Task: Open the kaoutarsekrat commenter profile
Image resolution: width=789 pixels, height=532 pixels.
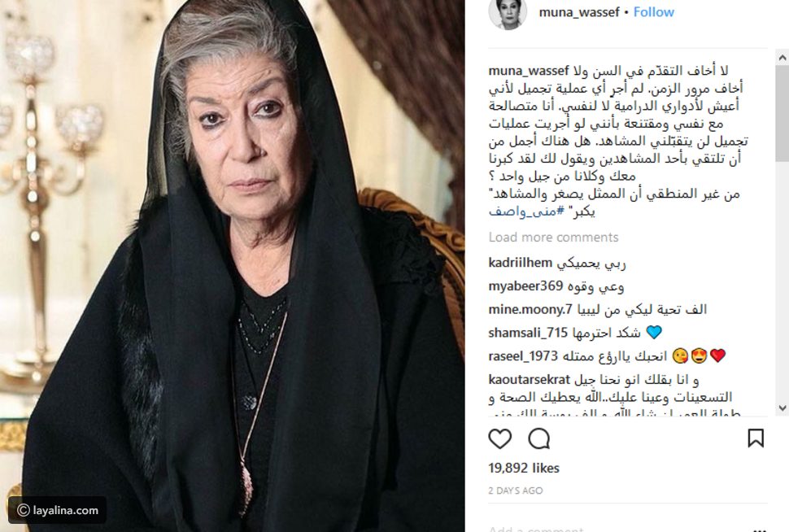Action: pos(530,380)
